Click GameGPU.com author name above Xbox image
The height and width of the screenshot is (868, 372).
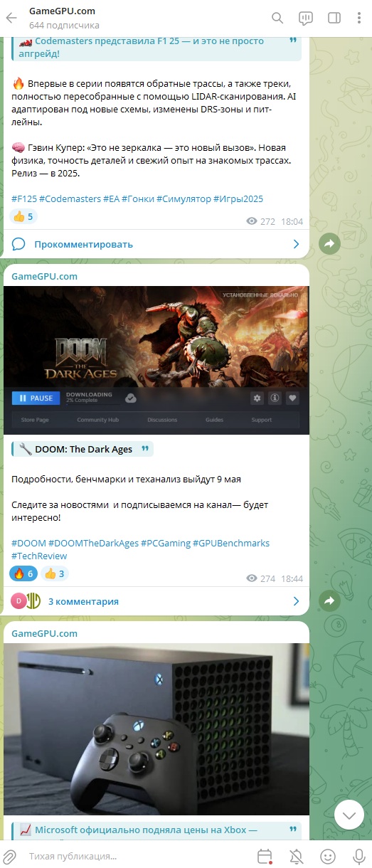45,633
